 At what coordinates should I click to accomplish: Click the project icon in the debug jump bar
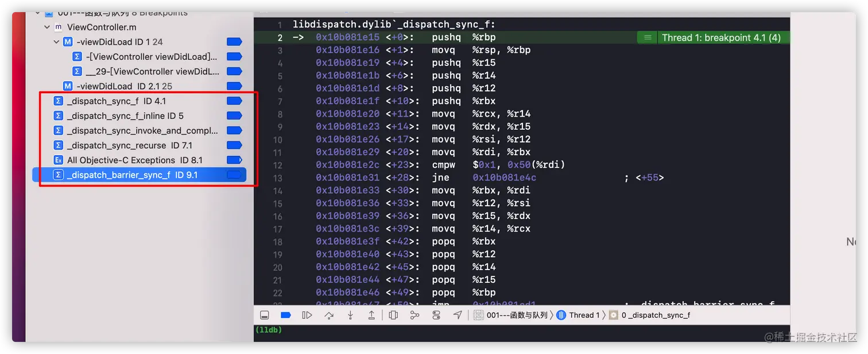(478, 315)
